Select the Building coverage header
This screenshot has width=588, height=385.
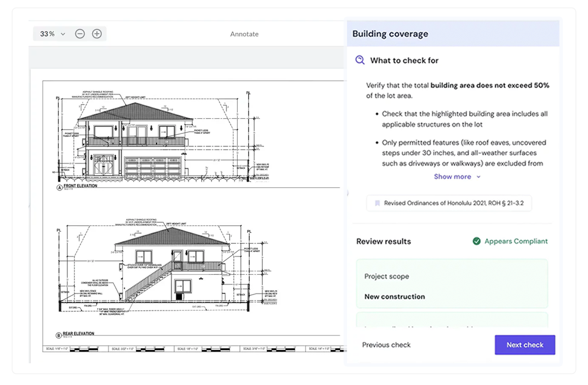(453, 34)
